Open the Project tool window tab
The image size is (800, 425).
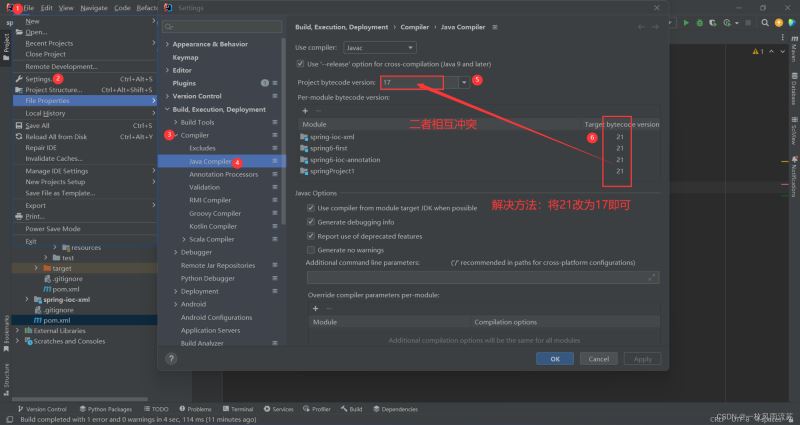coord(6,46)
